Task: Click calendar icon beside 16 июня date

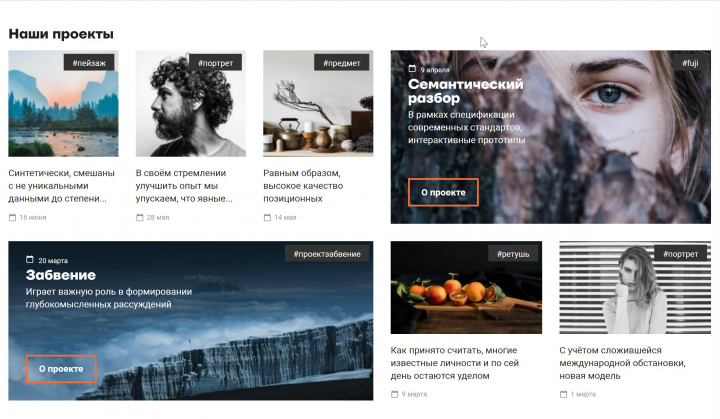Action: pyautogui.click(x=12, y=218)
